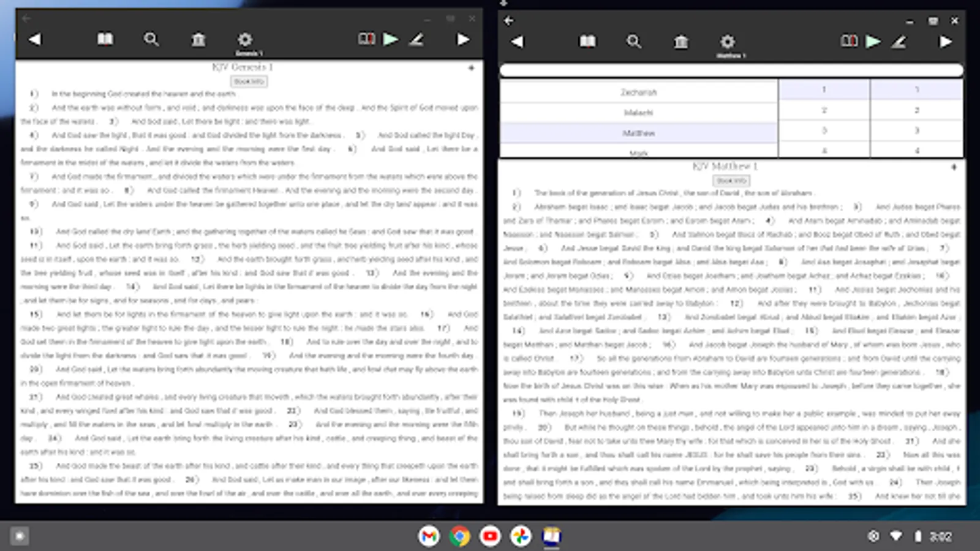Open settings gear in the Genesis window
This screenshot has width=980, height=551.
click(x=245, y=40)
